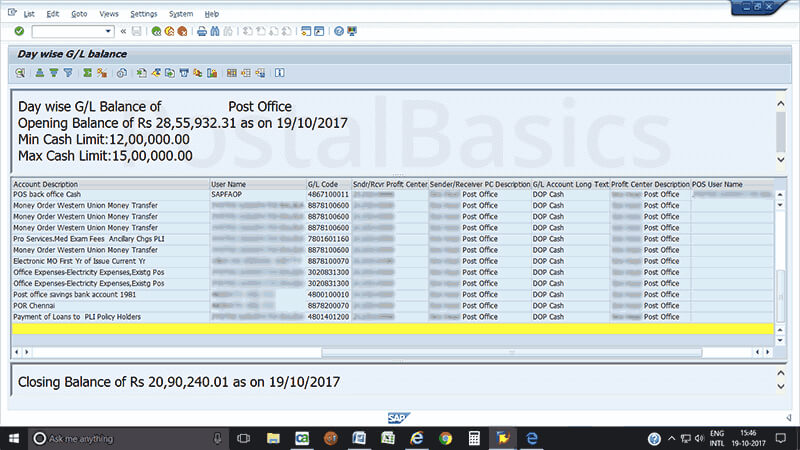This screenshot has height=450, width=800.
Task: Click the Total sigma icon
Action: (x=88, y=73)
